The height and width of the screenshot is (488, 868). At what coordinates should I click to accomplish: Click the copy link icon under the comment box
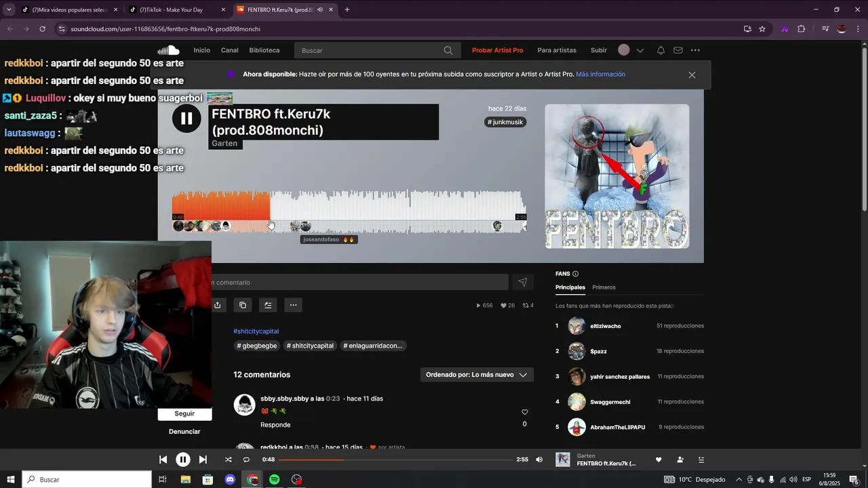pos(243,305)
